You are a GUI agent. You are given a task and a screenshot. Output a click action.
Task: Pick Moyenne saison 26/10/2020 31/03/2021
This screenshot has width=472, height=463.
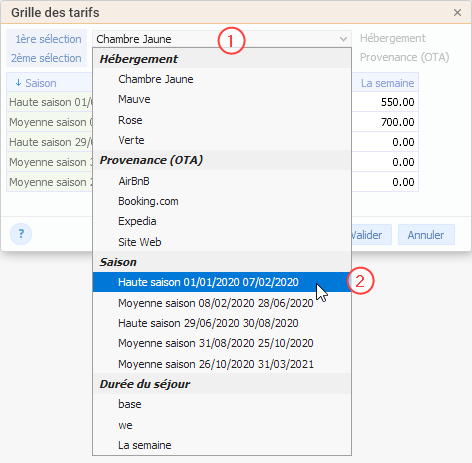click(x=222, y=364)
